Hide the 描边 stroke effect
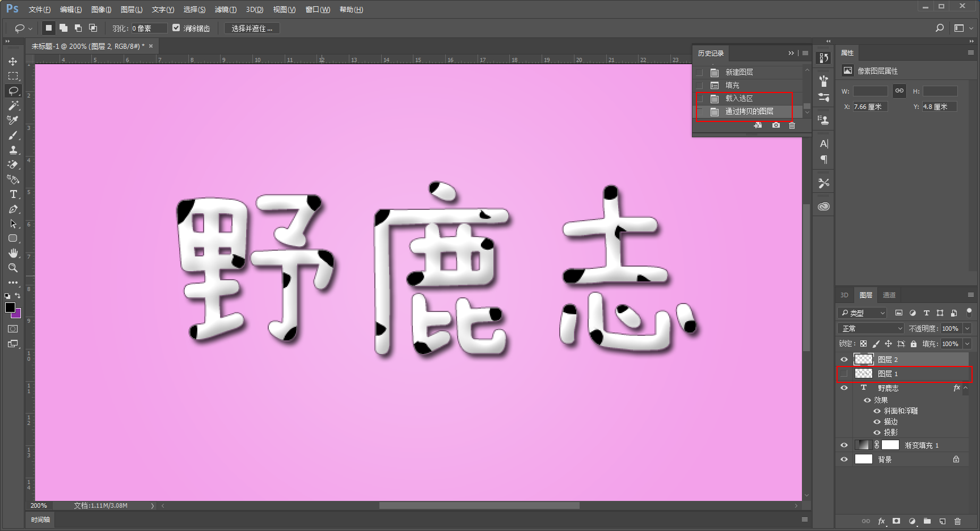 pos(877,422)
